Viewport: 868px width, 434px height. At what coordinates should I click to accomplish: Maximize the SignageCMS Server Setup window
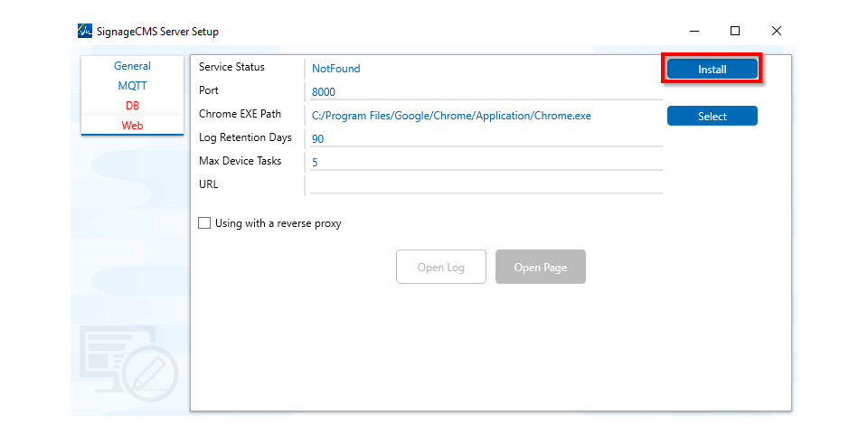click(x=735, y=31)
